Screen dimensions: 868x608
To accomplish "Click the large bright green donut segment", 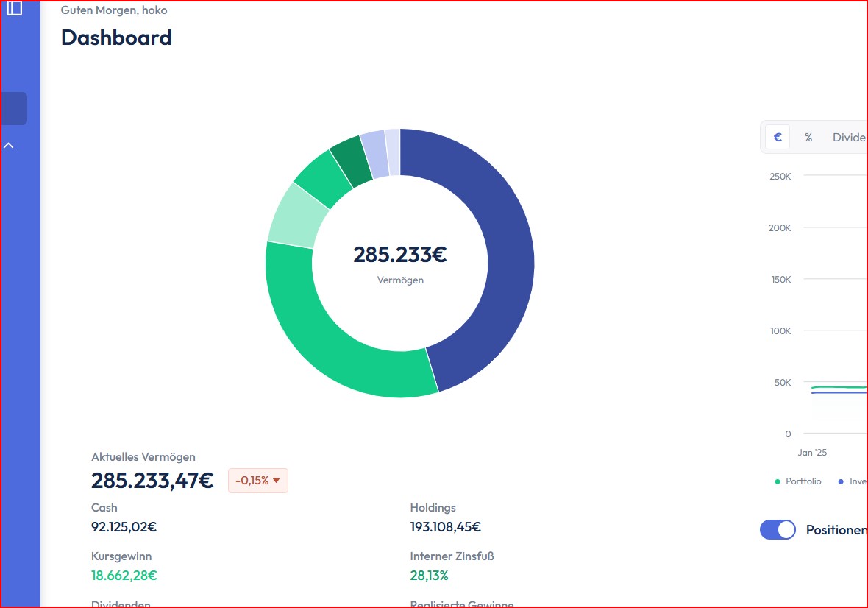I will (331, 346).
